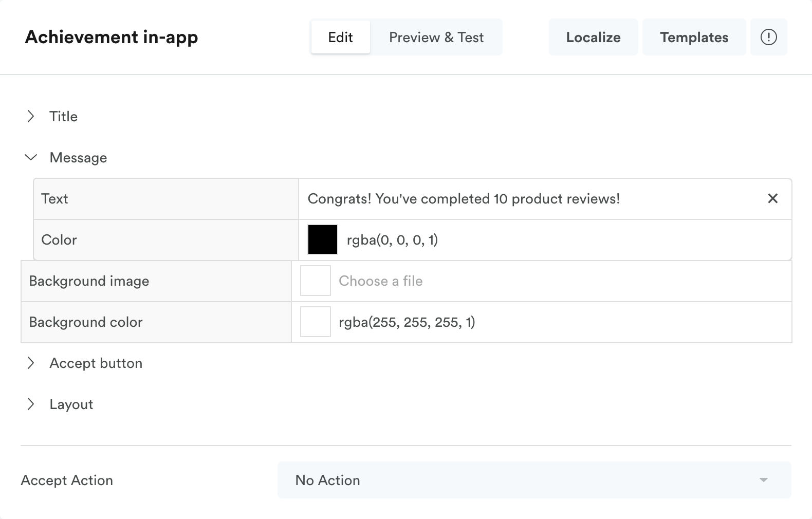This screenshot has height=519, width=812.
Task: Expand the Title section chevron
Action: click(31, 117)
